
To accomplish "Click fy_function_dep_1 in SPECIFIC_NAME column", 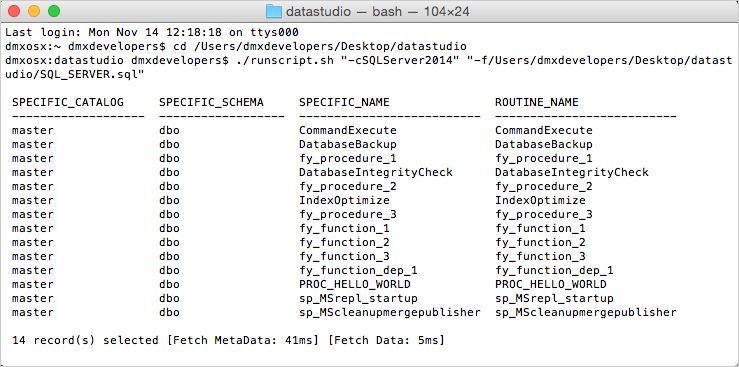I will 358,270.
